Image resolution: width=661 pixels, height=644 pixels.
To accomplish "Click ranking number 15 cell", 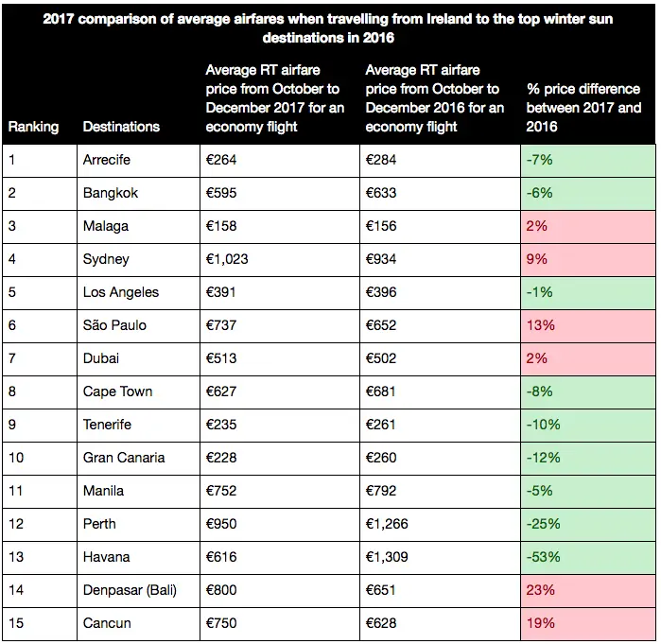I will point(40,623).
